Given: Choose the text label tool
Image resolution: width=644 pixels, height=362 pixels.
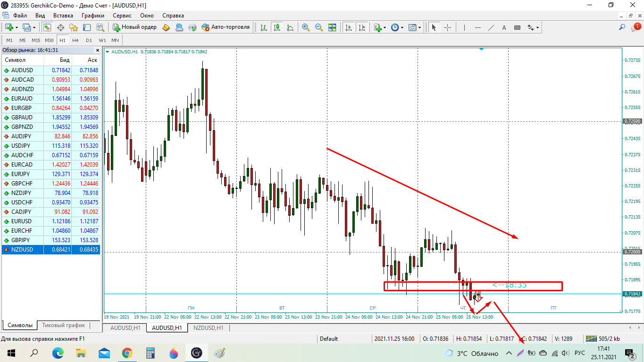Looking at the screenshot, I should pos(504,27).
